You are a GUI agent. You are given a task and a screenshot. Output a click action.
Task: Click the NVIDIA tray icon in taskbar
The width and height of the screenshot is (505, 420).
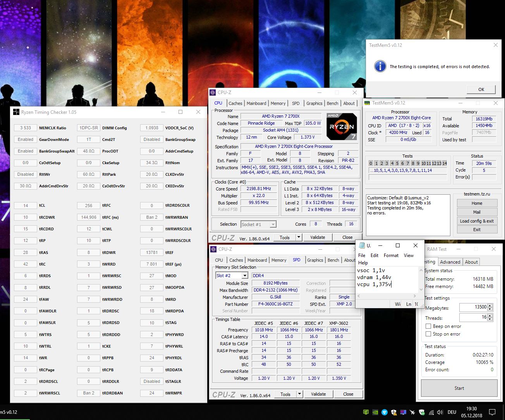pos(375,412)
